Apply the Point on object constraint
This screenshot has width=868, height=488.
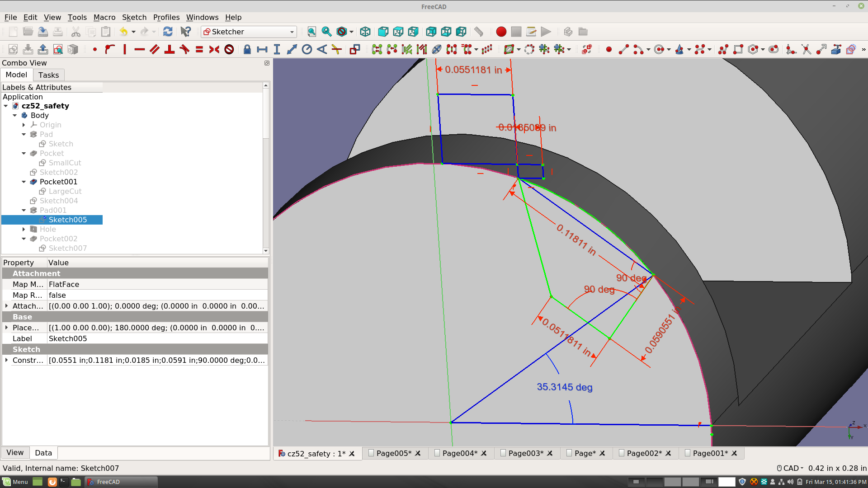click(x=110, y=49)
